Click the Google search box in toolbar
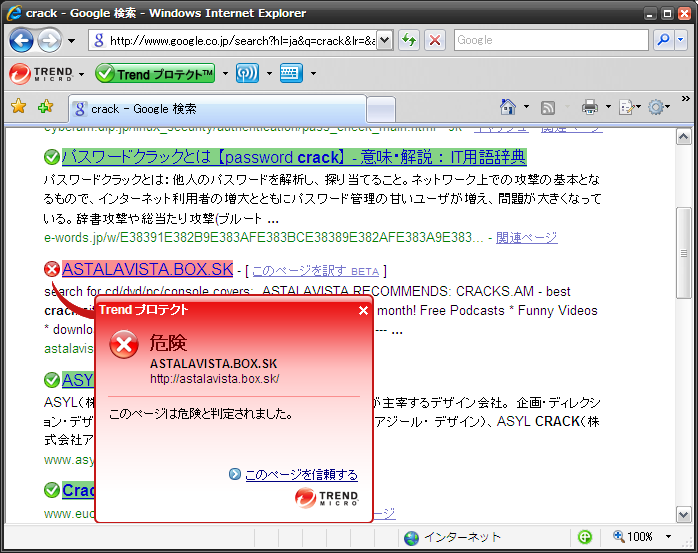The height and width of the screenshot is (553, 698). point(551,40)
